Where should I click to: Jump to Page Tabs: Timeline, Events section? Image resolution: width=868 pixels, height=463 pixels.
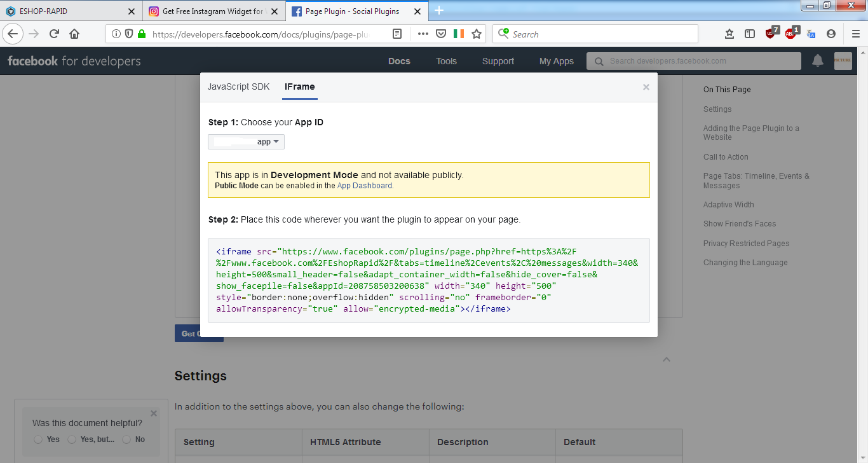click(x=756, y=181)
